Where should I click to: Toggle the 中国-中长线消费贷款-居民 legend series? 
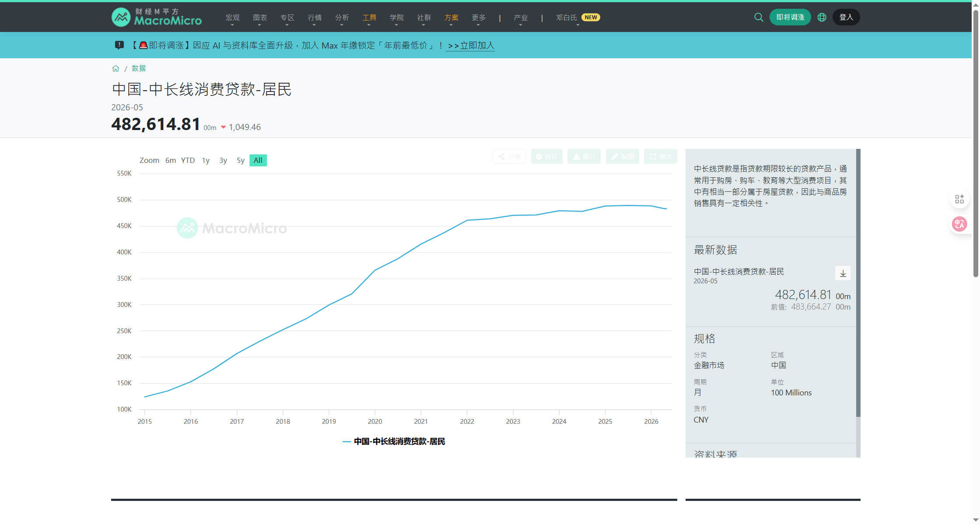tap(394, 441)
